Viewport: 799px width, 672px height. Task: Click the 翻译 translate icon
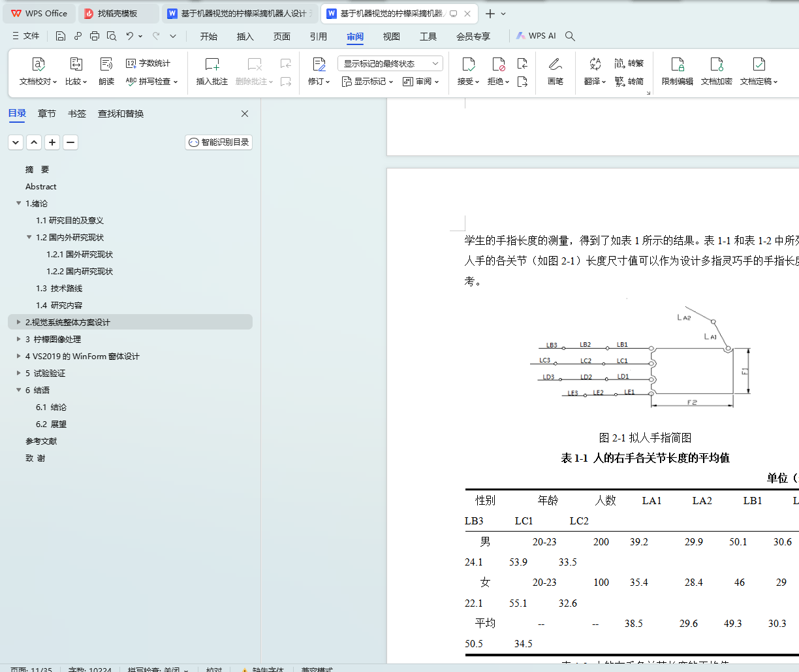pyautogui.click(x=595, y=64)
